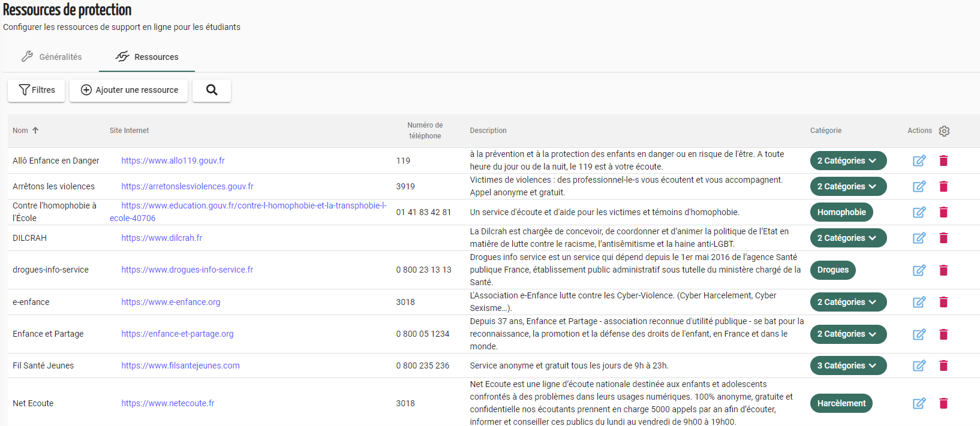Select phone number 0 800 05 1234

423,334
